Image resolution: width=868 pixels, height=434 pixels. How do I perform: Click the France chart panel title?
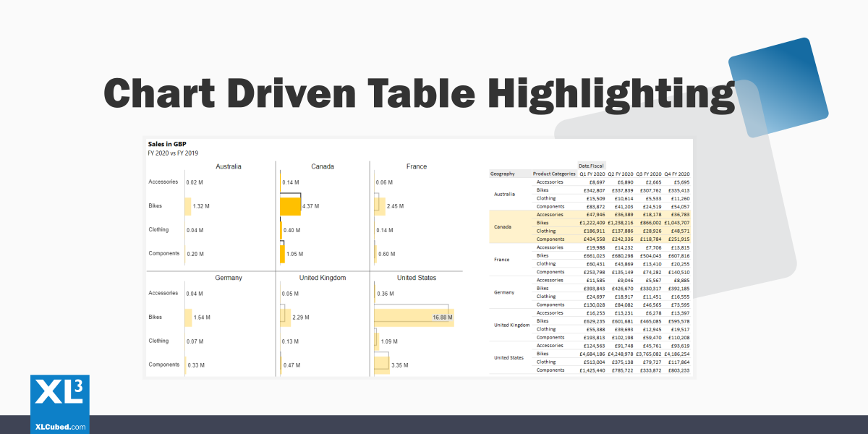click(x=417, y=166)
